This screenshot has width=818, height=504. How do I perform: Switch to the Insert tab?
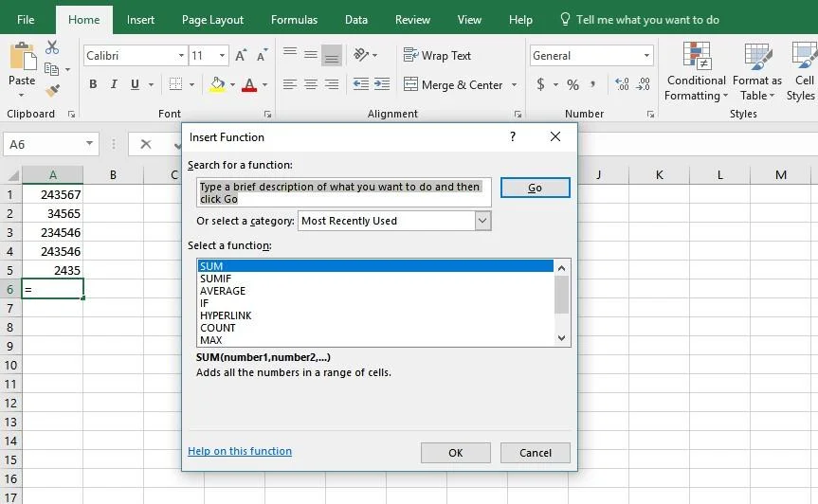click(x=140, y=20)
